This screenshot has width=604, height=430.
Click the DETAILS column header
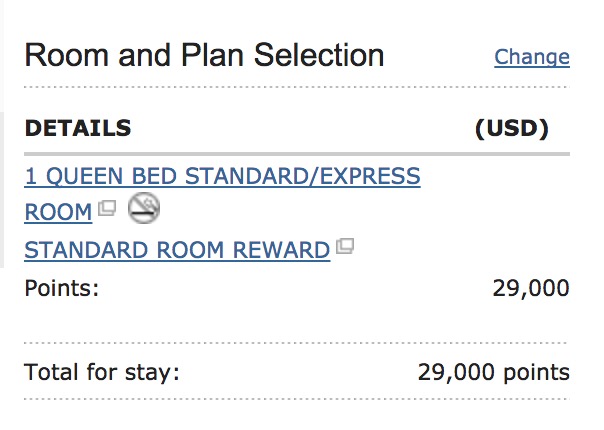tap(78, 128)
